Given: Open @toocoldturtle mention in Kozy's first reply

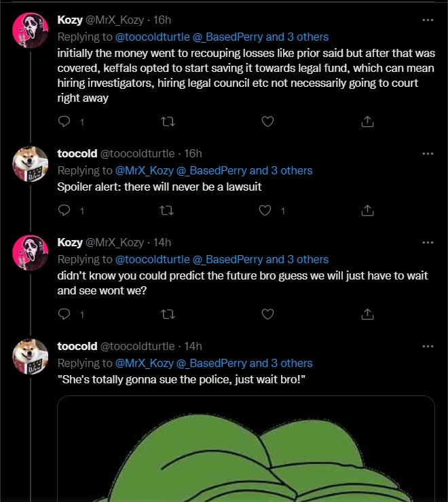Looking at the screenshot, I should point(152,37).
